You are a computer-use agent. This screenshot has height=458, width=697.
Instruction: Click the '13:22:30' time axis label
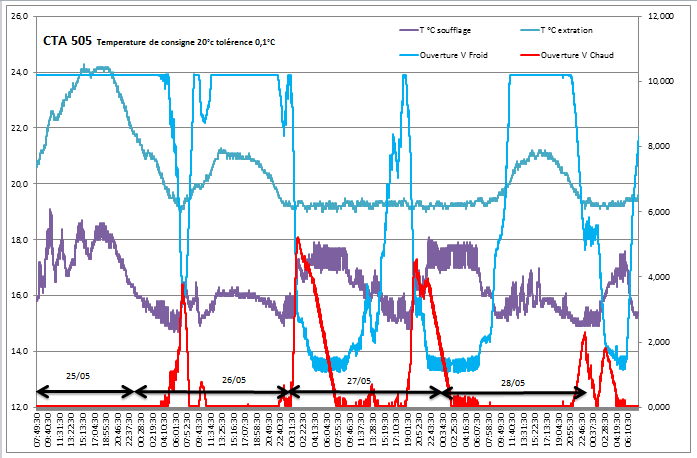[72, 430]
